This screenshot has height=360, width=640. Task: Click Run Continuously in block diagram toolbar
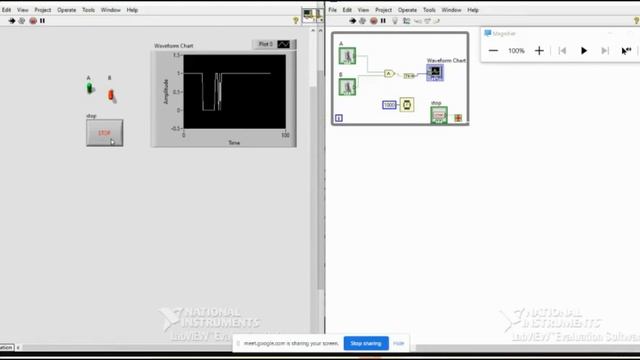point(362,21)
